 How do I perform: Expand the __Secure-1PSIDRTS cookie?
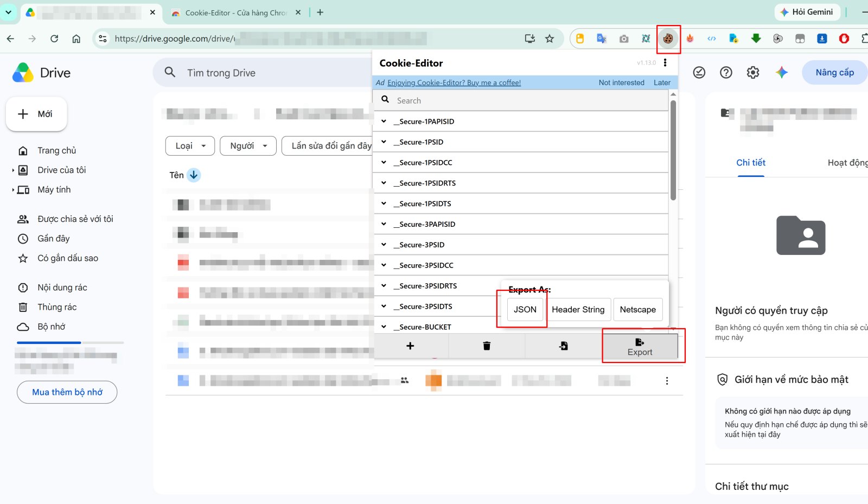521,183
